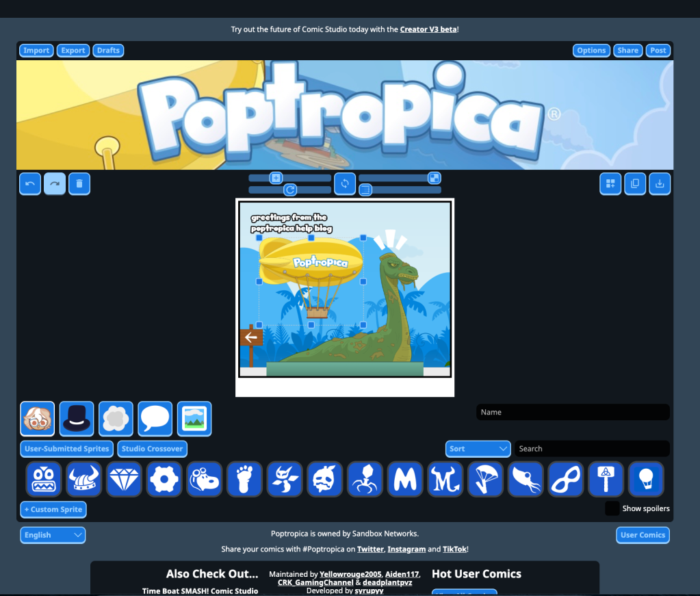Screen dimensions: 700x596
Task: Open the Drafts menu
Action: [108, 51]
